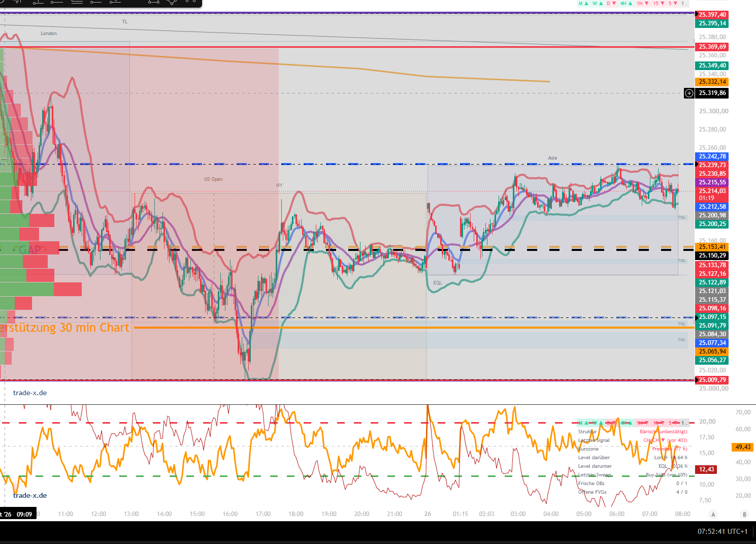Select the M trend cell in top-right timeframe bar
The width and height of the screenshot is (756, 544).
[583, 4]
